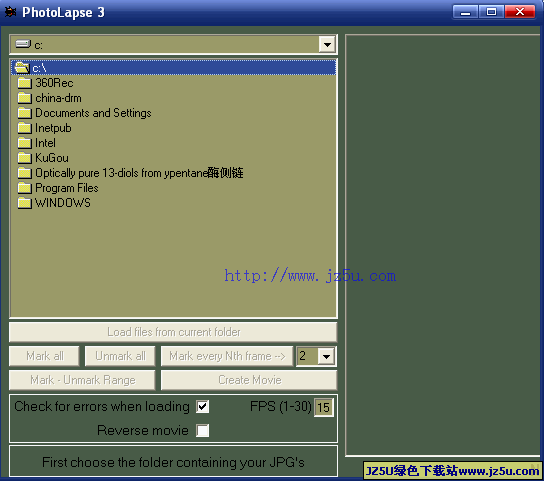Click the Mark - Unmark Range button
The width and height of the screenshot is (544, 481).
(82, 380)
